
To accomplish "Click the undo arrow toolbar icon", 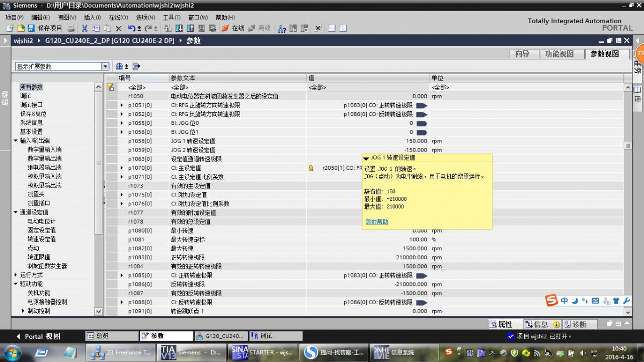I will tap(131, 28).
